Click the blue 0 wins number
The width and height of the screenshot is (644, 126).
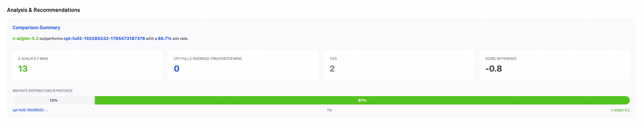[x=176, y=69]
